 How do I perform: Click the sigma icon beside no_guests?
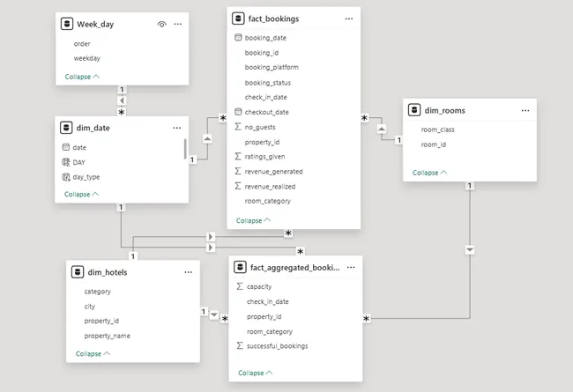click(238, 127)
